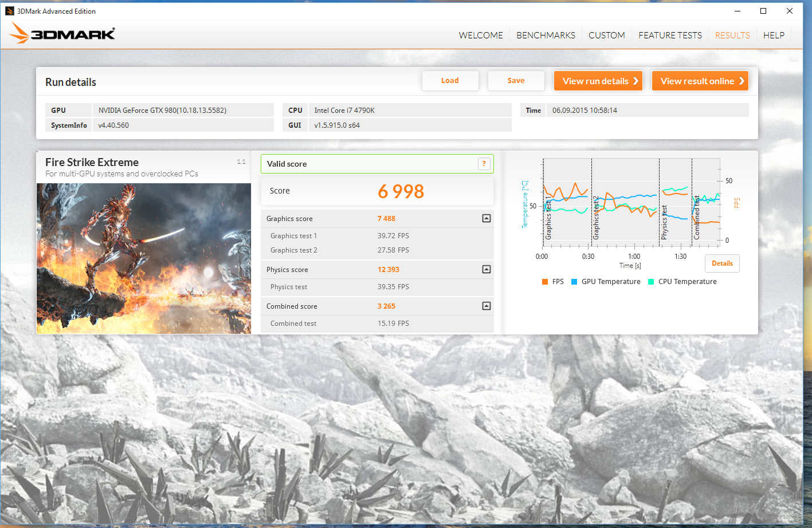Click the 3DMark logo in the header
The image size is (812, 528).
62,34
